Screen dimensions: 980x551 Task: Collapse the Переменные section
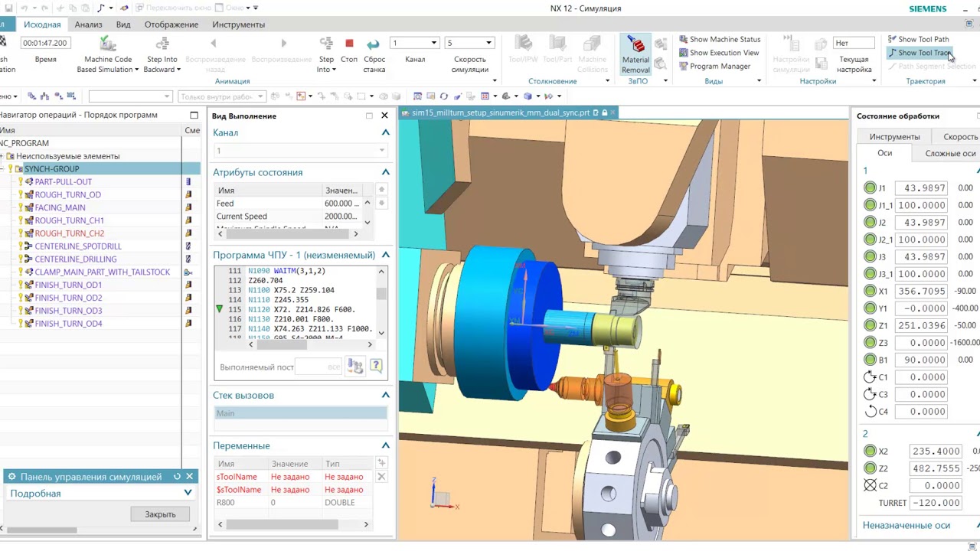point(385,445)
